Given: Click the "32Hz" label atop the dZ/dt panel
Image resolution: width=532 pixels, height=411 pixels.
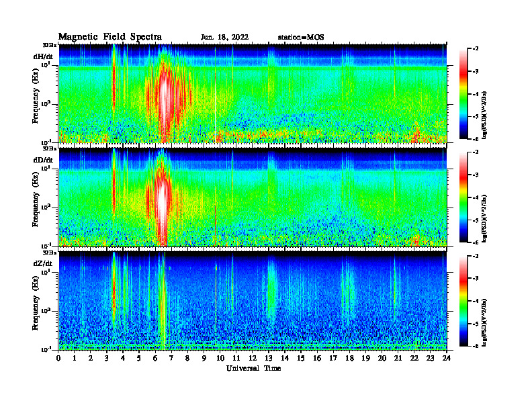Looking at the screenshot, I should [x=50, y=253].
